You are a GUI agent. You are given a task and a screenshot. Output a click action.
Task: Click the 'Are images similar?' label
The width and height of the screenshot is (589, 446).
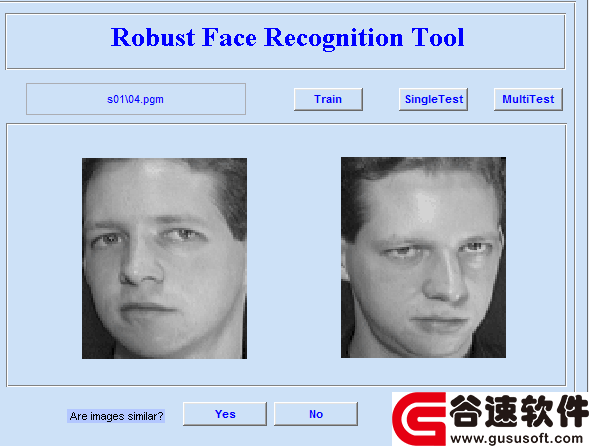point(116,416)
